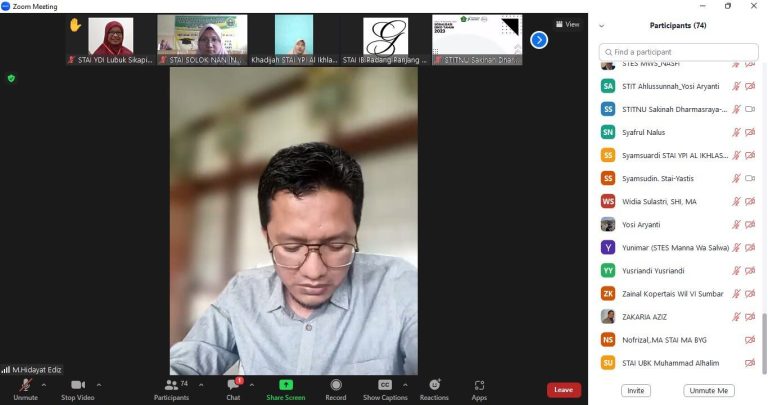Select participant Syafrul Nalus

pos(678,132)
